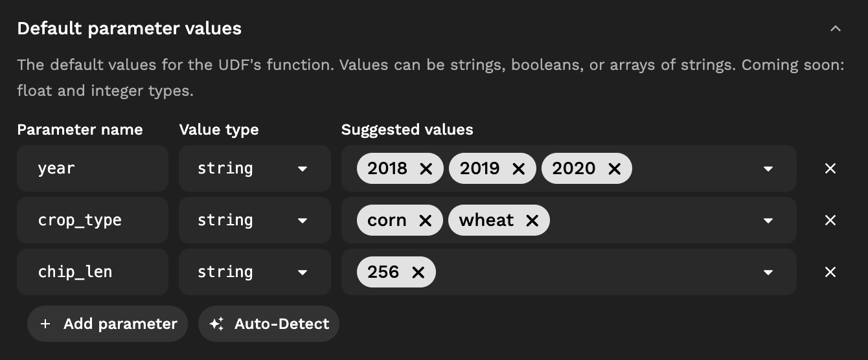Delete the year parameter row
868x360 pixels.
[830, 168]
